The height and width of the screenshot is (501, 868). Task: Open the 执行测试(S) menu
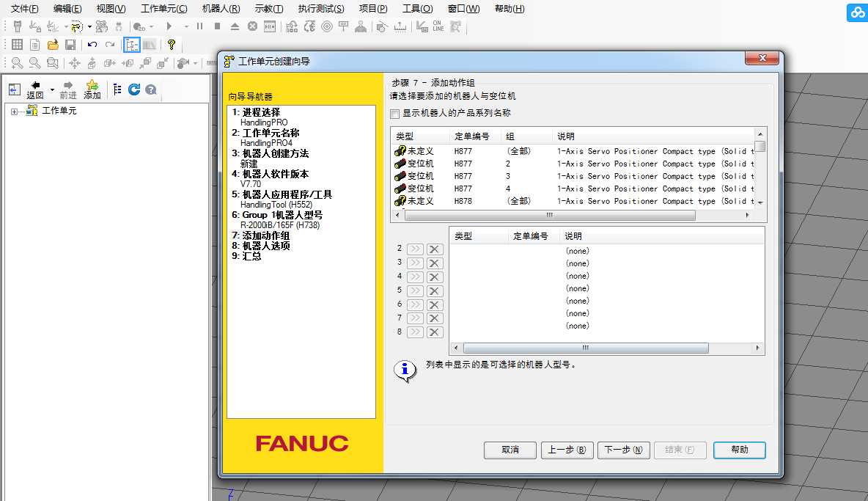321,9
